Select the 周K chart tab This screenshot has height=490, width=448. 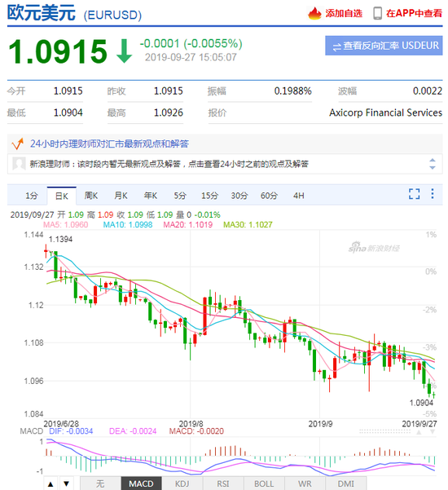point(91,196)
